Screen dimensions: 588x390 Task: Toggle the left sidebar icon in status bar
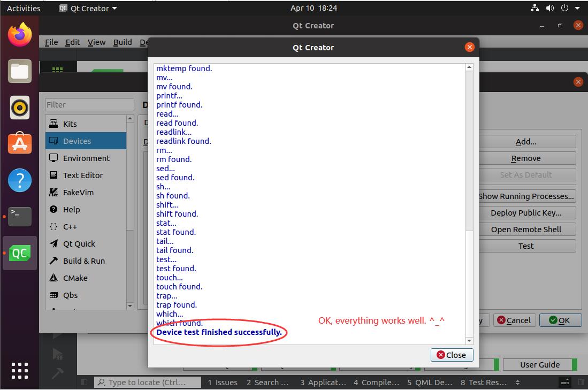pyautogui.click(x=85, y=383)
